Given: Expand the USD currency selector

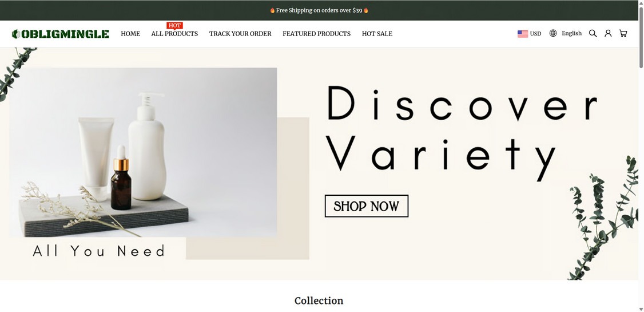Looking at the screenshot, I should pos(530,34).
